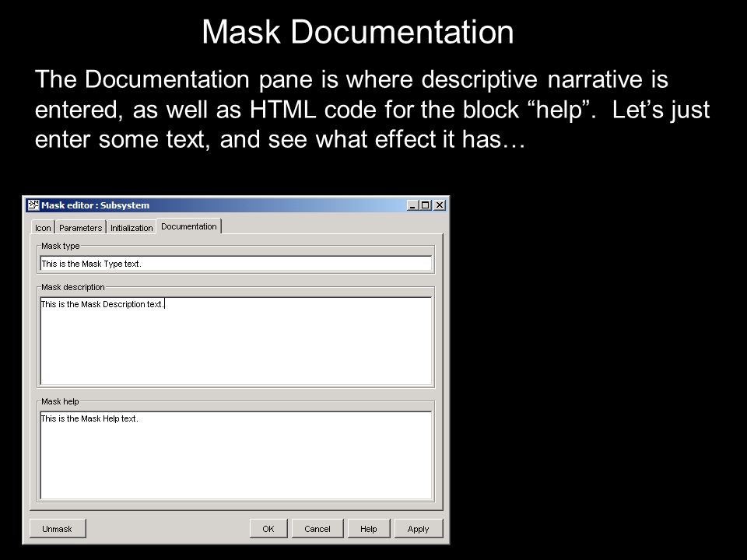
Task: Open Help from the dialog buttons
Action: tap(369, 529)
